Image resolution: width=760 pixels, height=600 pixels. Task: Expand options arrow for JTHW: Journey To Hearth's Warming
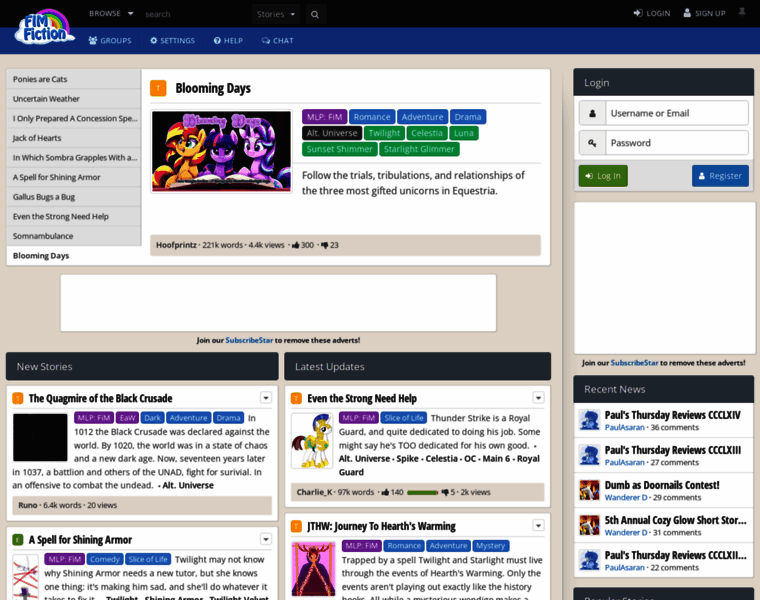[x=538, y=526]
